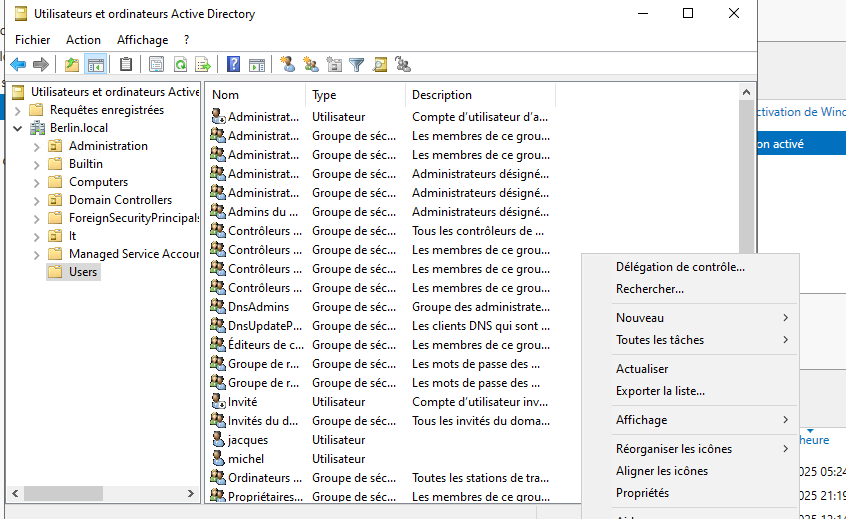Click the jacques user icon
The image size is (846, 519).
pyautogui.click(x=218, y=440)
